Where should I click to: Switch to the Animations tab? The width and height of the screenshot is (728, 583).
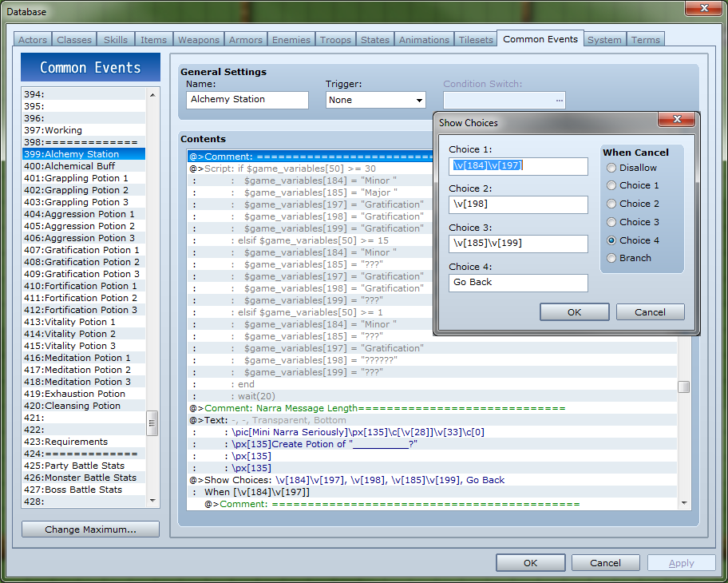click(425, 39)
